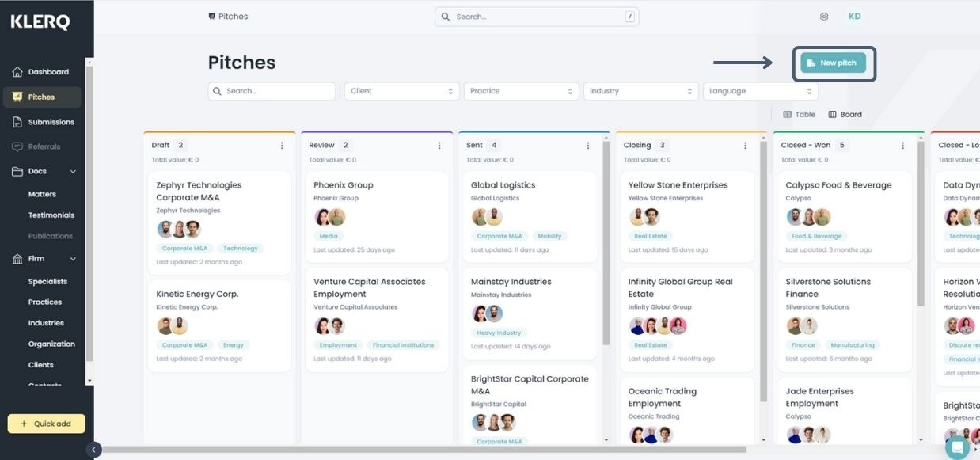
Task: Click Food & Beverage tag on Calypso card
Action: [x=817, y=237]
